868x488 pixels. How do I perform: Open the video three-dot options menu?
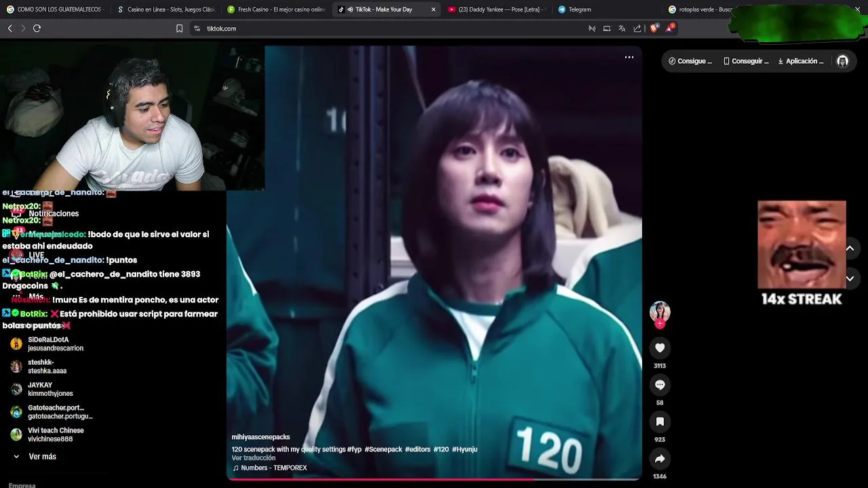[x=629, y=58]
